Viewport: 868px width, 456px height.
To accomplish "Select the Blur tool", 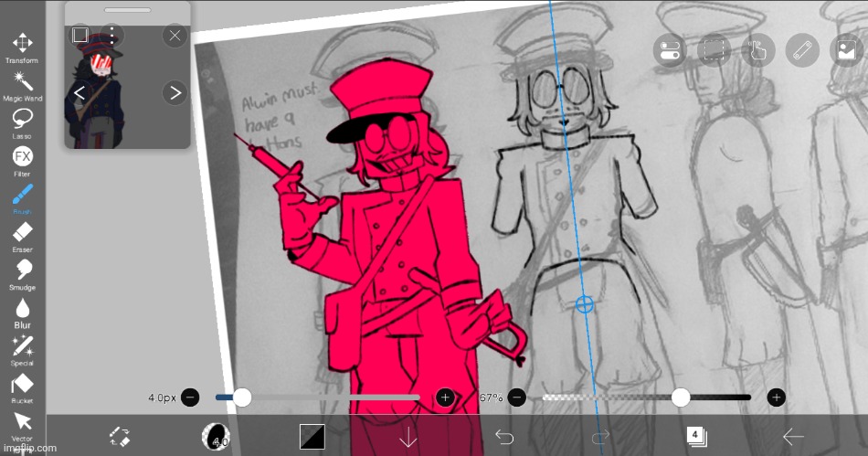I will click(x=22, y=313).
